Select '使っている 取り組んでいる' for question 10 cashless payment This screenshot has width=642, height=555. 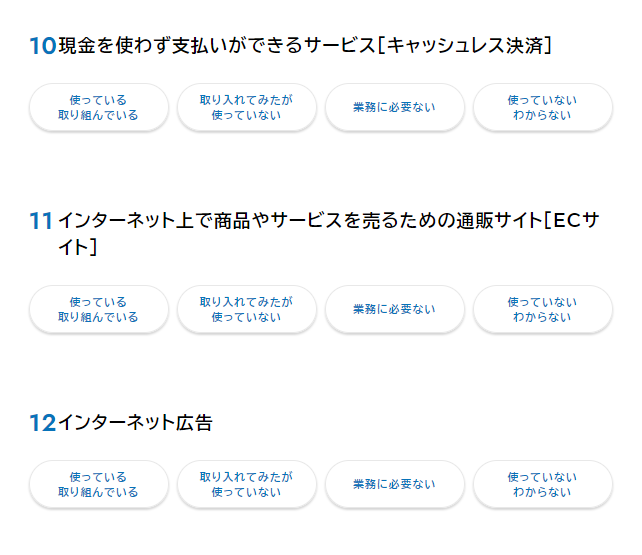98,108
